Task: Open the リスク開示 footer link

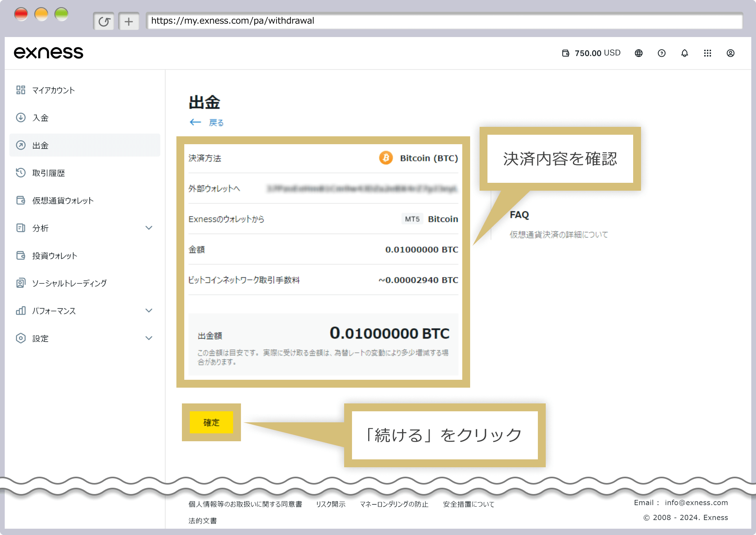Action: coord(331,504)
